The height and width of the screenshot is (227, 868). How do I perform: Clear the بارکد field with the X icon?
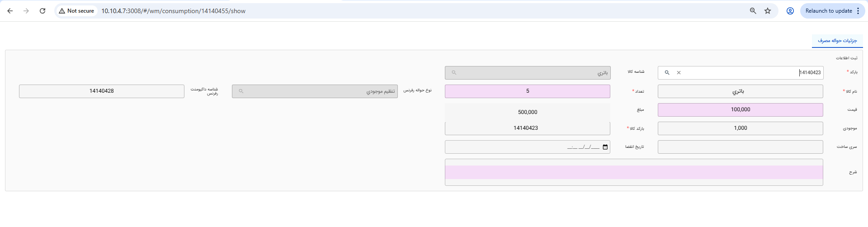pos(679,72)
